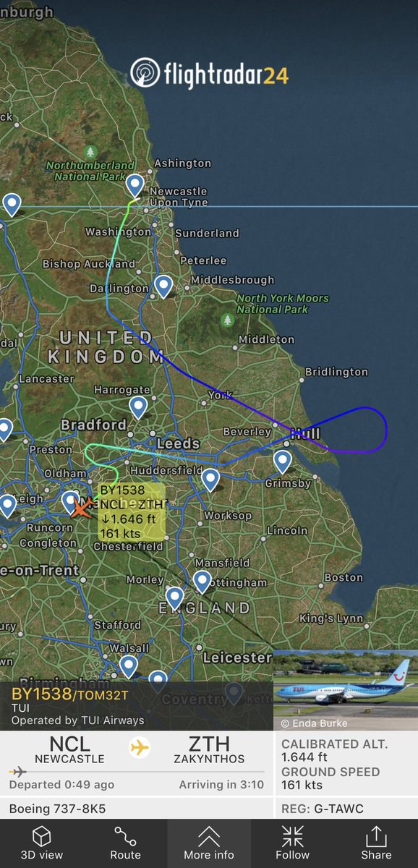Tap the NCL Newcastle departure airport
Screen dimensions: 418x868
tap(69, 749)
